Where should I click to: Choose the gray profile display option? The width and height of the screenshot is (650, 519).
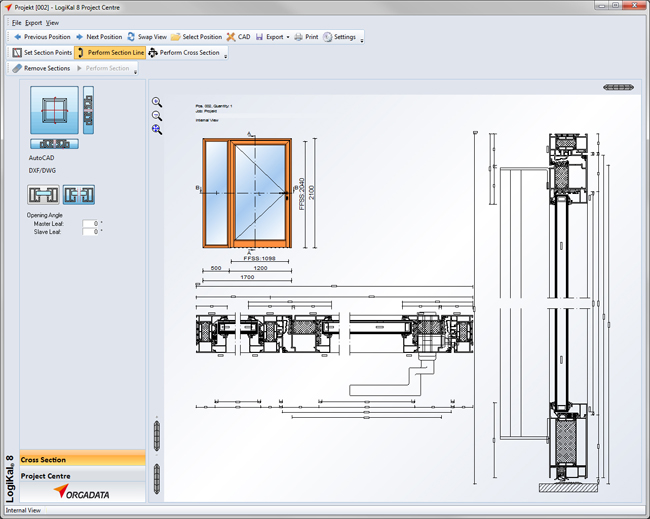point(43,194)
